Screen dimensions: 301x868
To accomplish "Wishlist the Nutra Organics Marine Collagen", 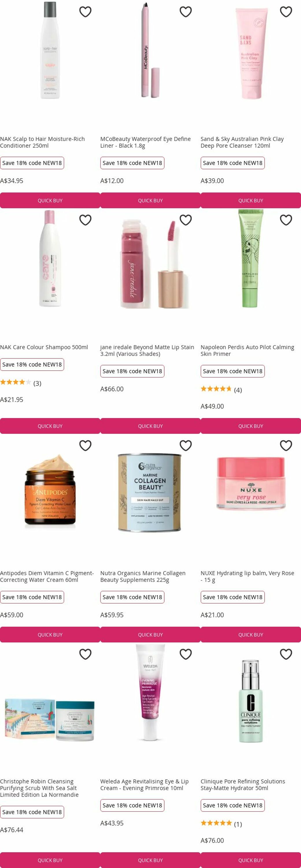I will coord(186,446).
